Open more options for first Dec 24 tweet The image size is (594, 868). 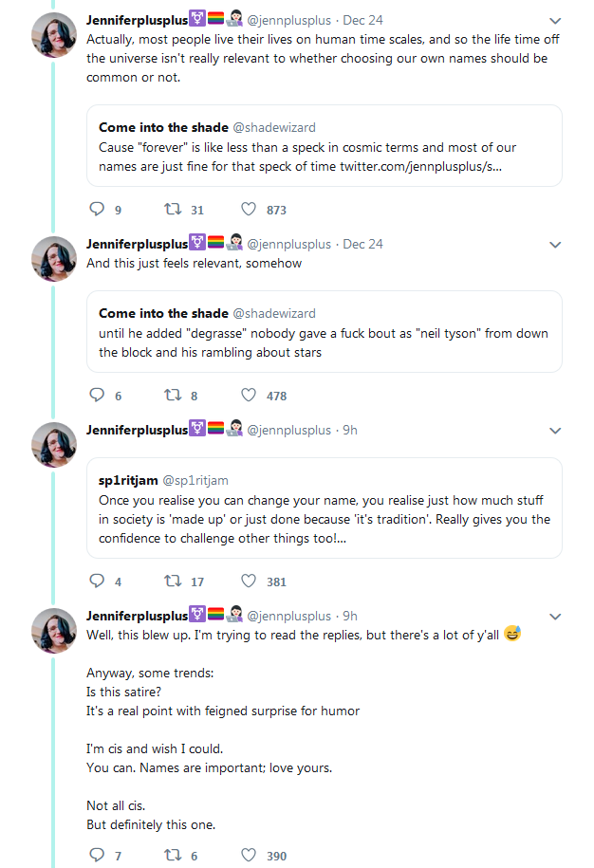[x=555, y=20]
